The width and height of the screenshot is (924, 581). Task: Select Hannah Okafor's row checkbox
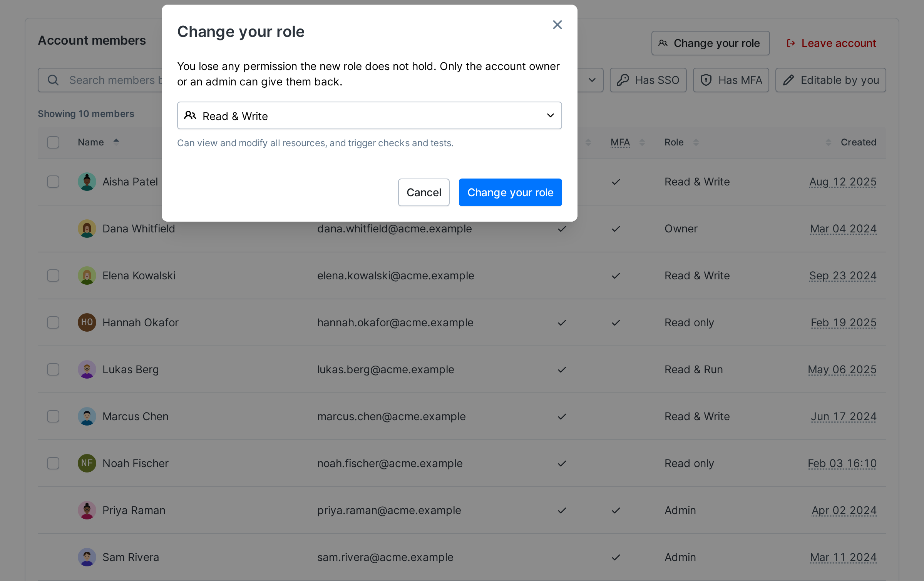(53, 322)
